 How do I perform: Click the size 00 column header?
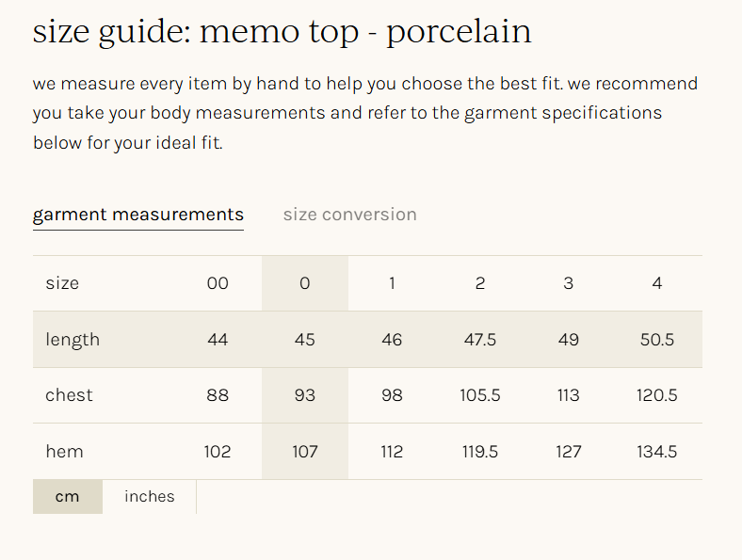coord(218,283)
